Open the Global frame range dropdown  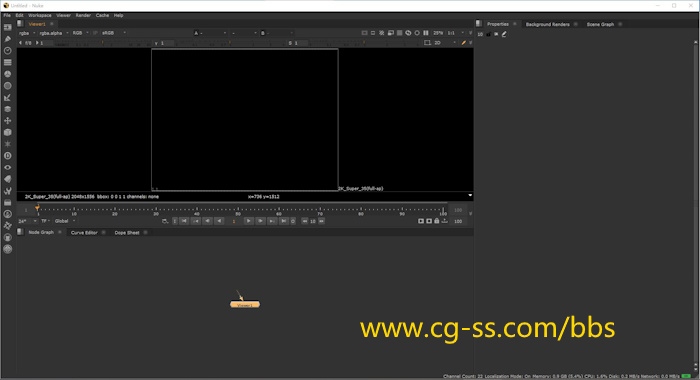(65, 221)
